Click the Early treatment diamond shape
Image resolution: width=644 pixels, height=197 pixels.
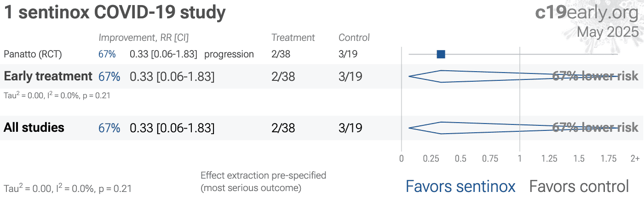click(x=513, y=76)
